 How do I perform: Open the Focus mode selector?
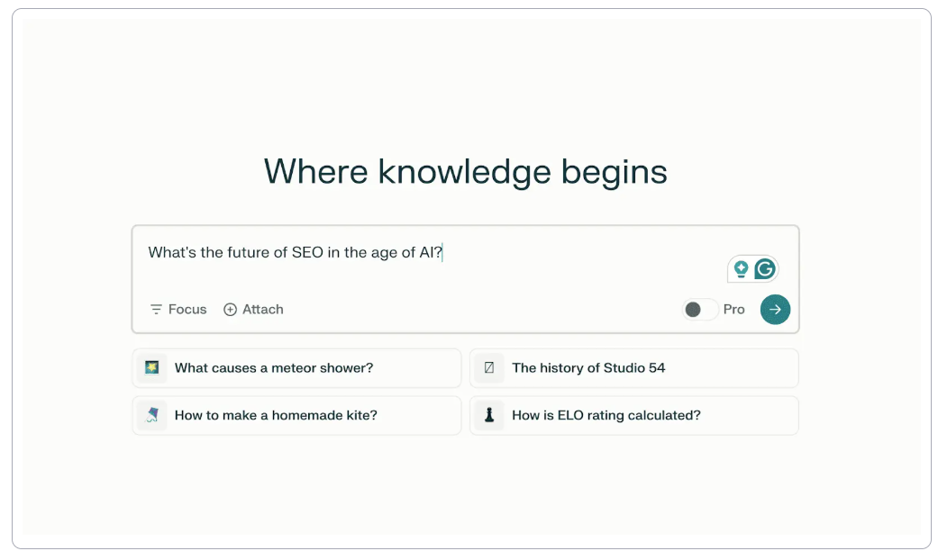[x=178, y=309]
